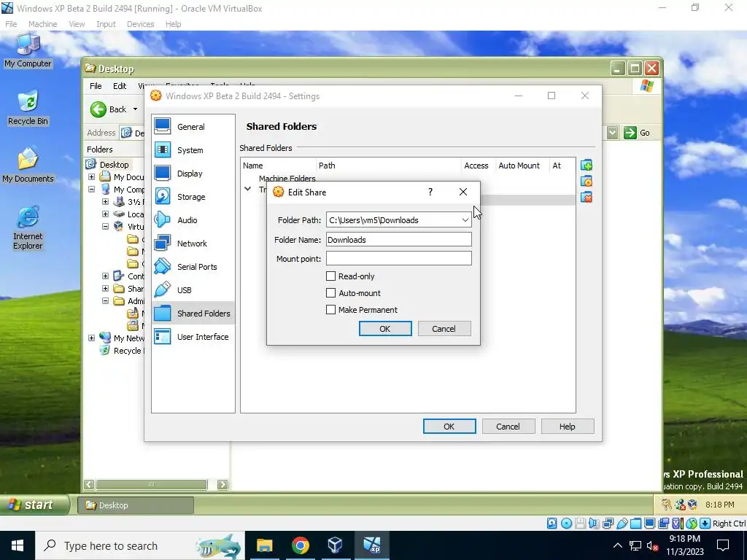This screenshot has height=560, width=747.
Task: Click Back button in Explorer window
Action: click(109, 109)
